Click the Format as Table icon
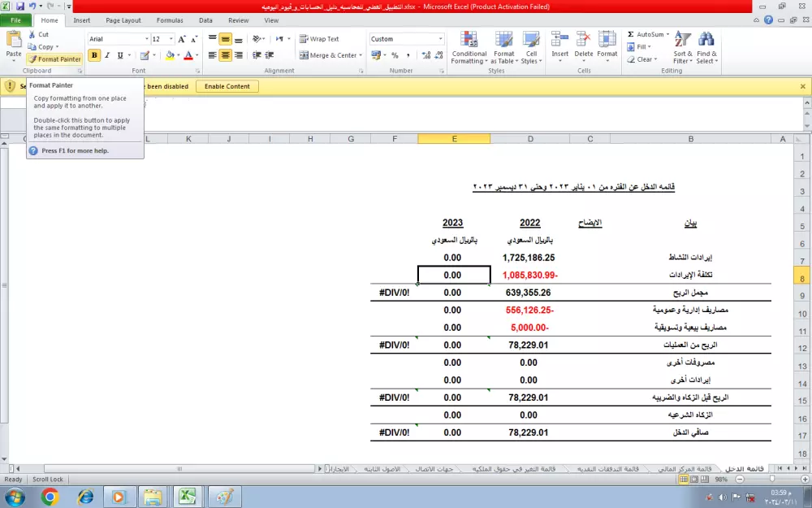 [x=504, y=47]
